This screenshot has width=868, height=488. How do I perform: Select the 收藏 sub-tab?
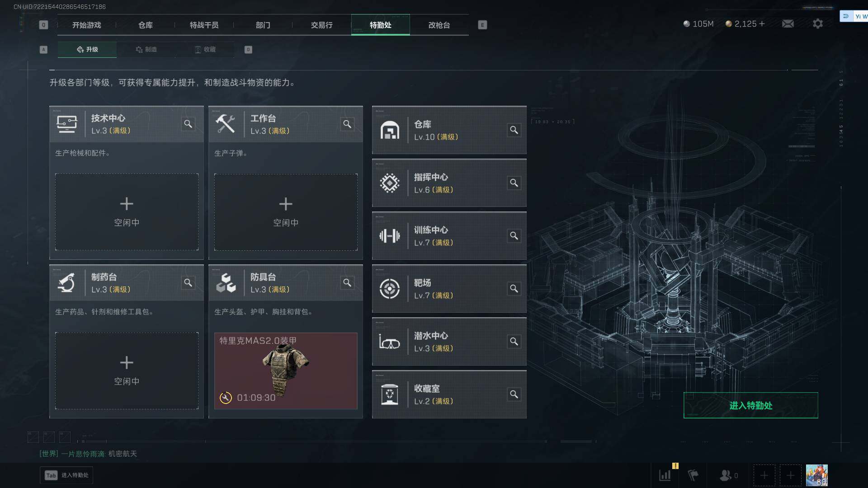[x=205, y=49]
